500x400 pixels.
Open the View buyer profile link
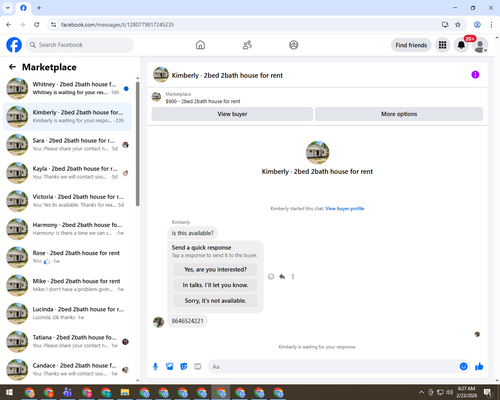click(x=345, y=209)
